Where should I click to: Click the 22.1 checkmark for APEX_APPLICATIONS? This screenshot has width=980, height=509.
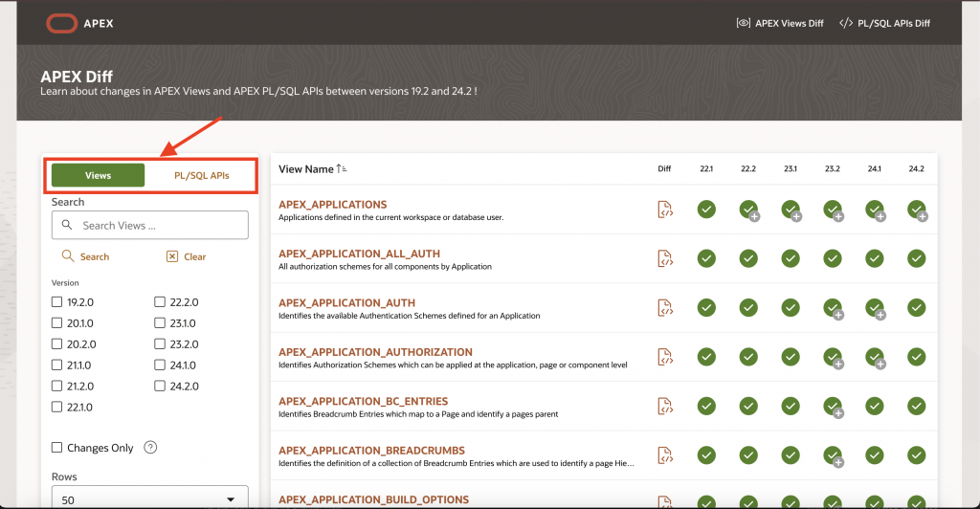(x=706, y=210)
